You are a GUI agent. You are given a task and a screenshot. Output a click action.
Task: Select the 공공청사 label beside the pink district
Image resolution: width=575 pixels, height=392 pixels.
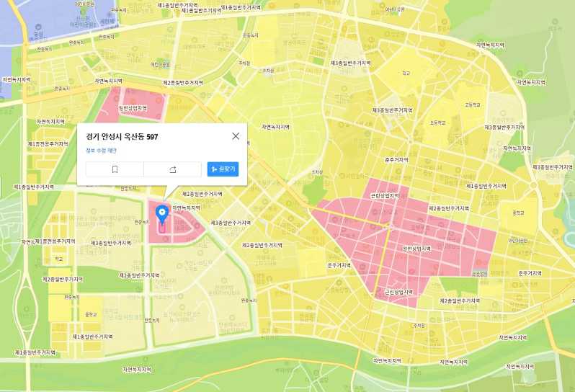tap(478, 273)
